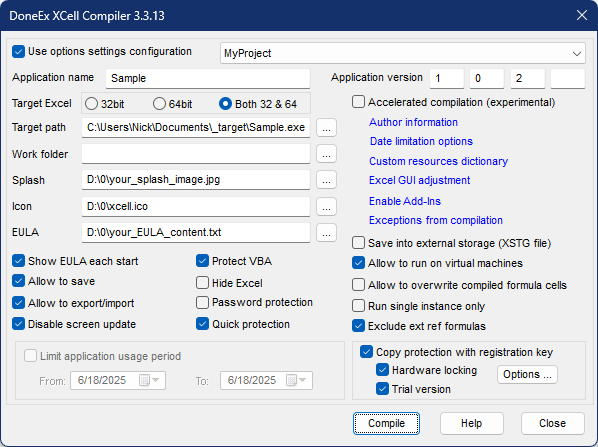Toggle Use options settings configuration checkbox
The width and height of the screenshot is (598, 447).
pos(18,51)
